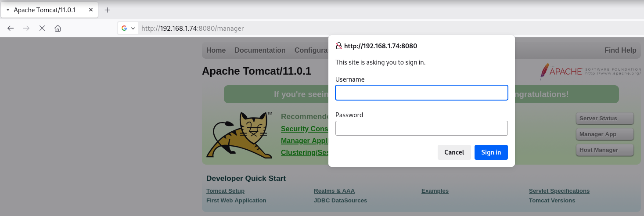Select the Apache Tomcat/11.0.1 tab
The width and height of the screenshot is (644, 216).
[x=48, y=10]
